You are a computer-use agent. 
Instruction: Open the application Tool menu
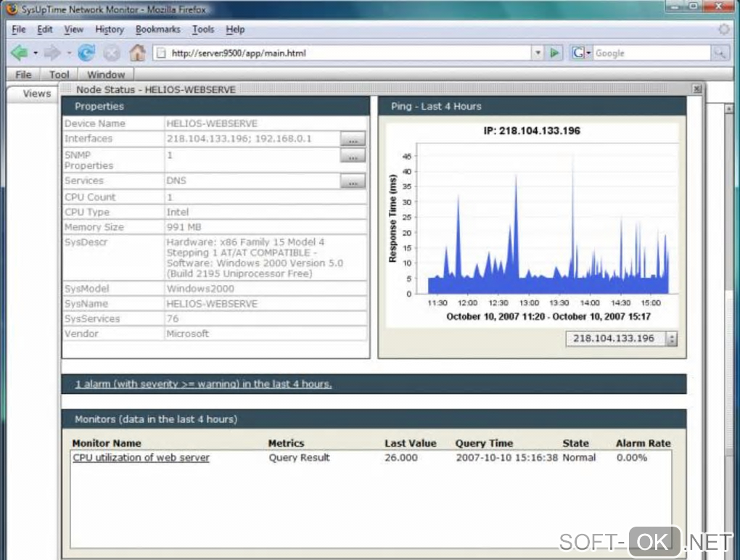click(59, 75)
